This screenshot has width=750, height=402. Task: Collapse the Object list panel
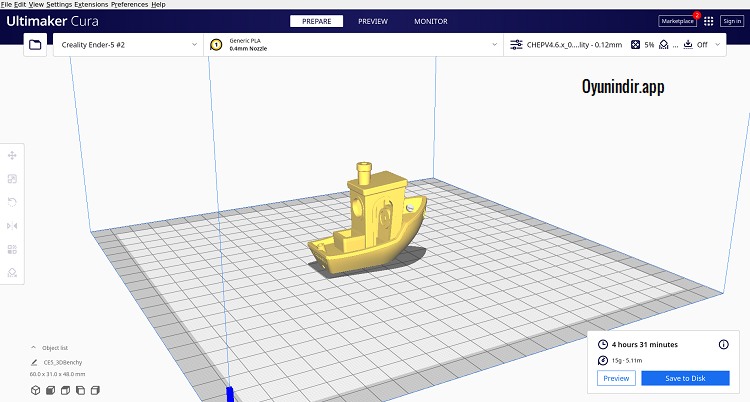33,347
